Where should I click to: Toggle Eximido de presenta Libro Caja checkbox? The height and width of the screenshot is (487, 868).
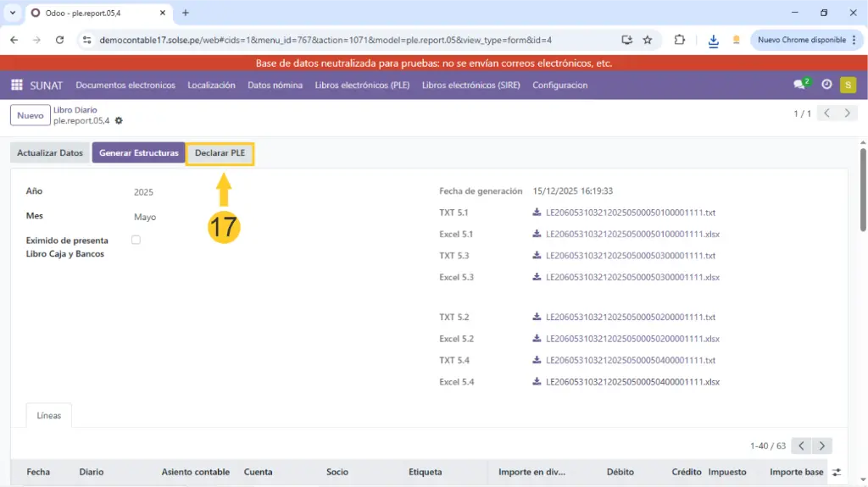click(136, 241)
